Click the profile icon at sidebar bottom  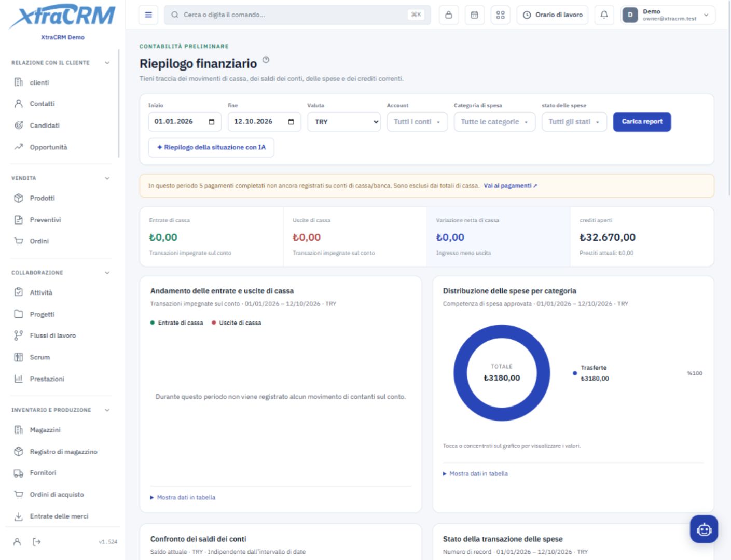(x=17, y=542)
